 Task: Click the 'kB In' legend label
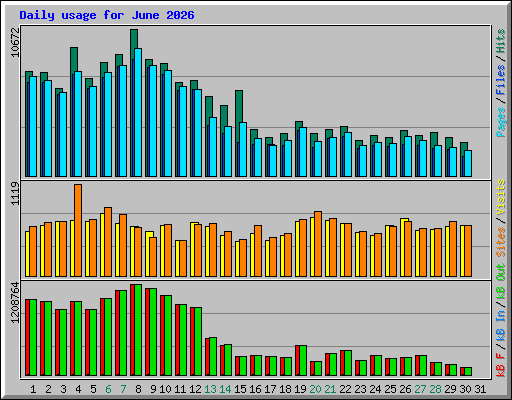point(501,326)
